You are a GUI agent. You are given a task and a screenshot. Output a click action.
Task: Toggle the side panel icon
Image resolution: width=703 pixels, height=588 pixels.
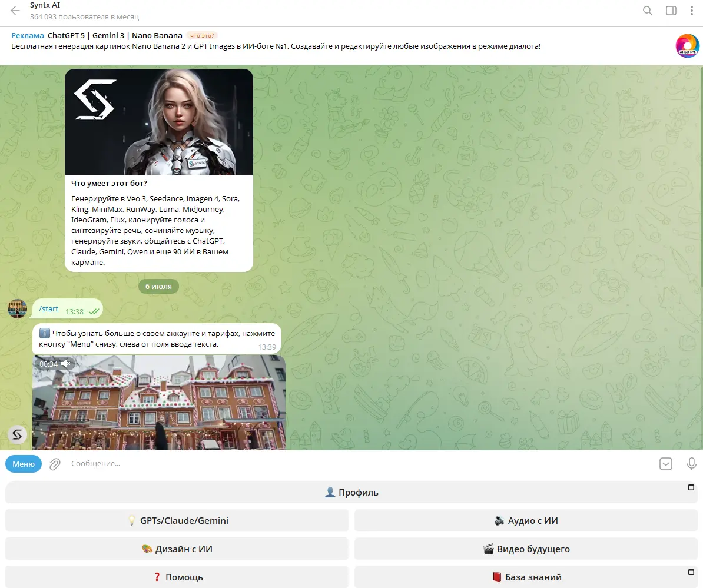click(x=671, y=11)
